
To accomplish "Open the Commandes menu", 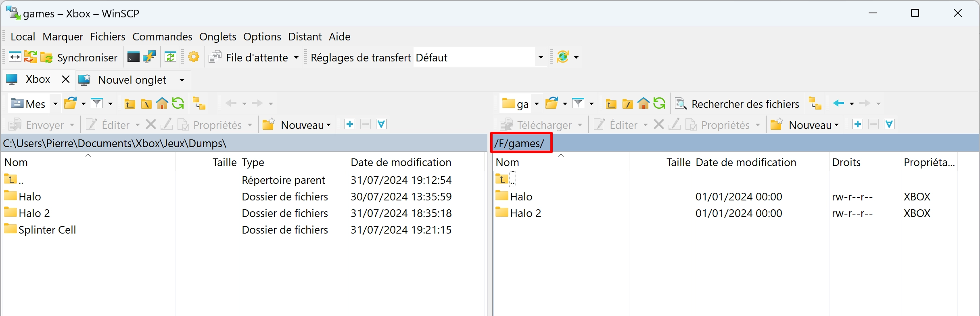I will pyautogui.click(x=162, y=37).
